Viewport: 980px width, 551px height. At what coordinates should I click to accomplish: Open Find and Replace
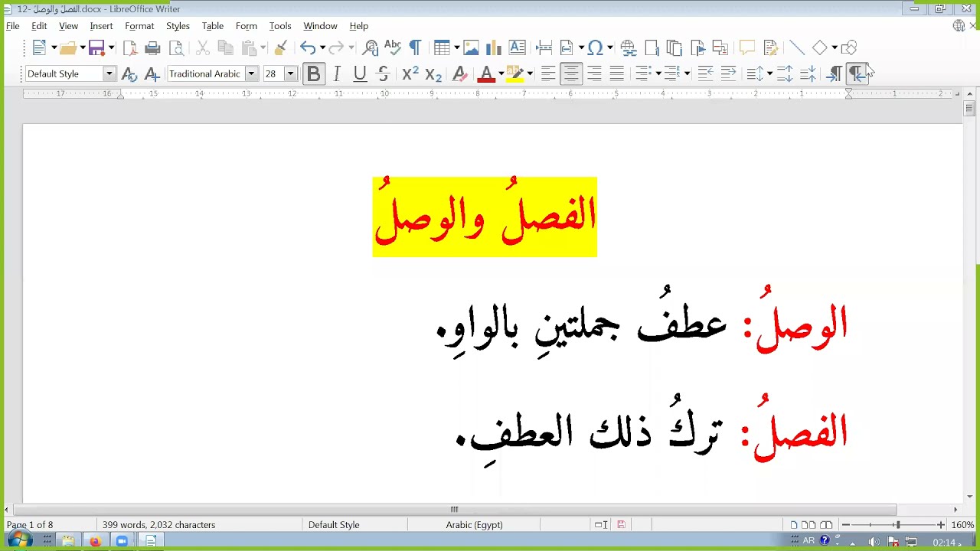coord(371,48)
